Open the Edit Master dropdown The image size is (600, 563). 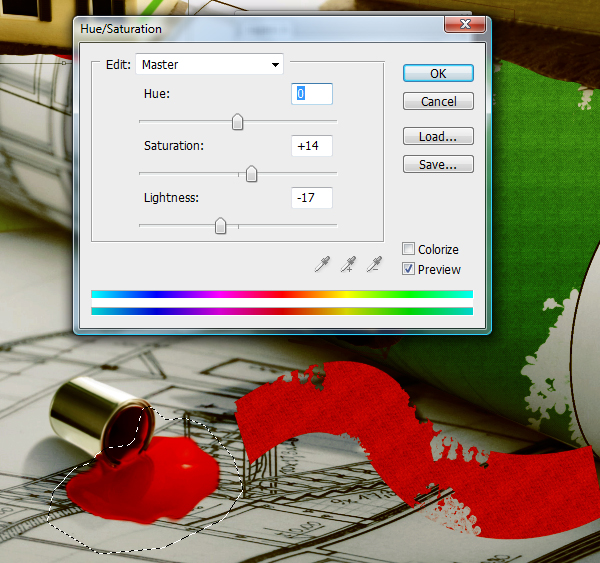point(209,64)
